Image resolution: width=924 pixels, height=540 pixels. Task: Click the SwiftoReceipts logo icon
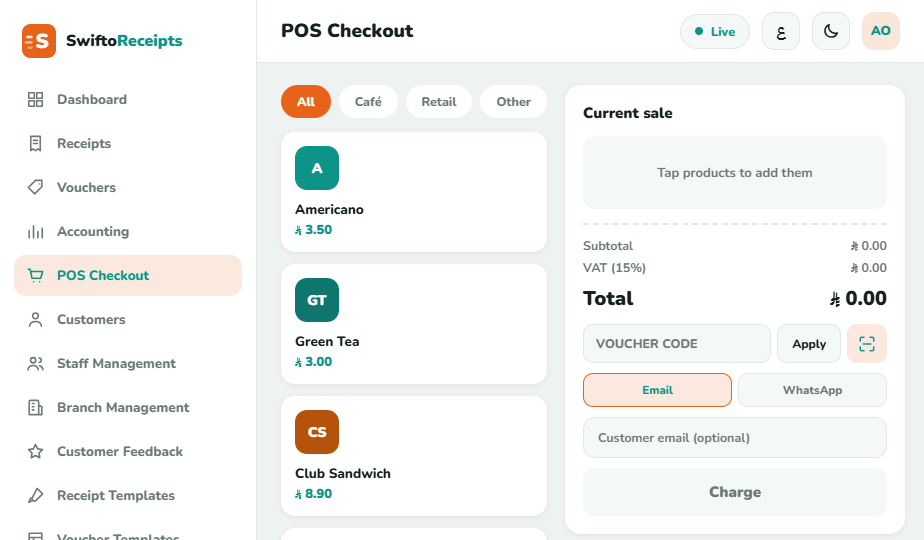click(x=39, y=41)
